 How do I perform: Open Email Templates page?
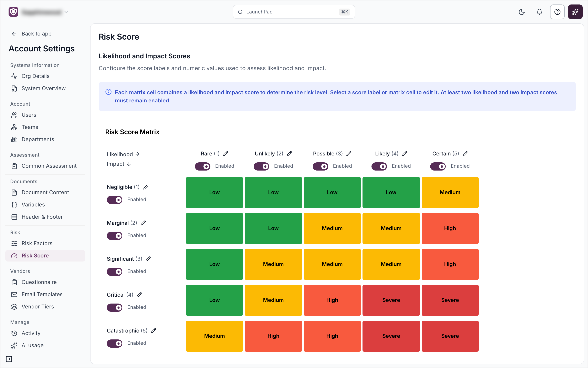[x=45, y=294]
